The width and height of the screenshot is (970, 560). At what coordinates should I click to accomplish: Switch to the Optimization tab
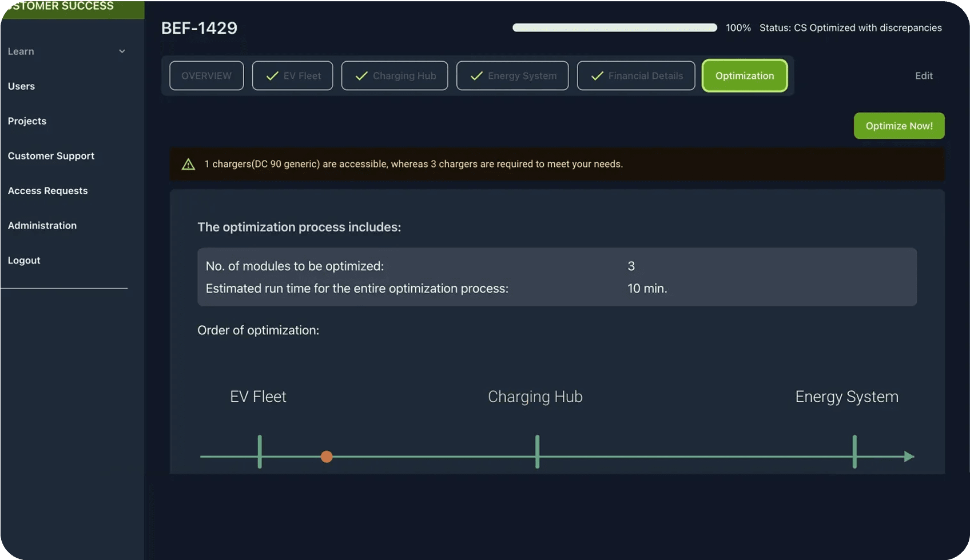744,76
